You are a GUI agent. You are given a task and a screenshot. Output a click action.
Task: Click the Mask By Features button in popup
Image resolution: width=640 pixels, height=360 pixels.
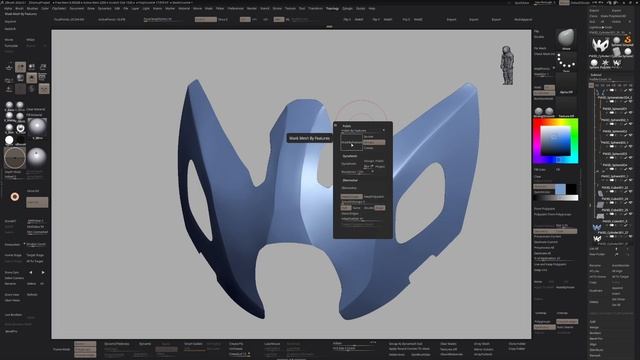point(351,142)
